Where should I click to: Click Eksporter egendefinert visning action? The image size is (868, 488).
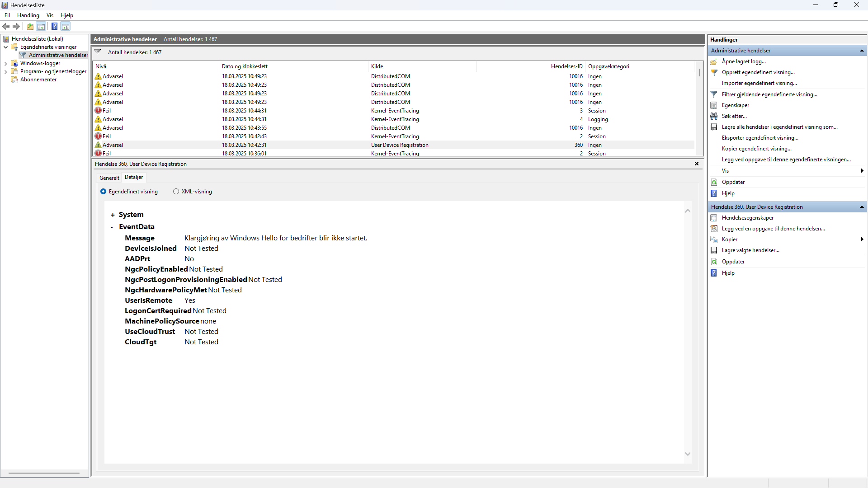coord(759,138)
